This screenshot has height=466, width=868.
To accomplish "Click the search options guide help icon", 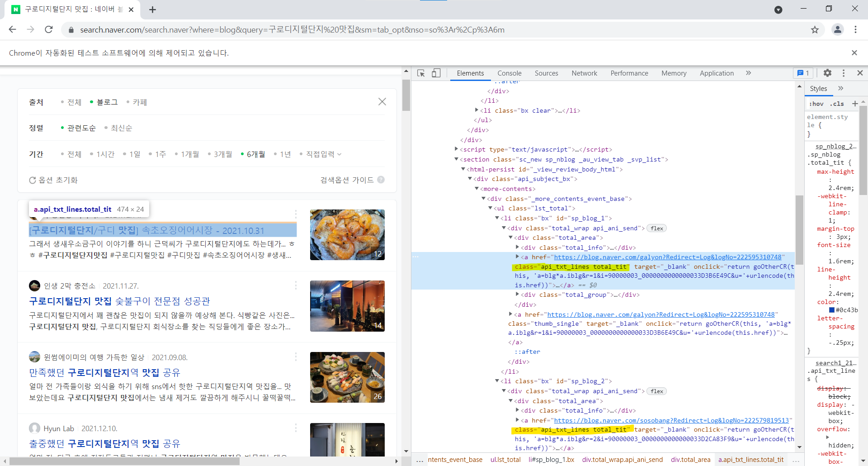I will tap(381, 180).
